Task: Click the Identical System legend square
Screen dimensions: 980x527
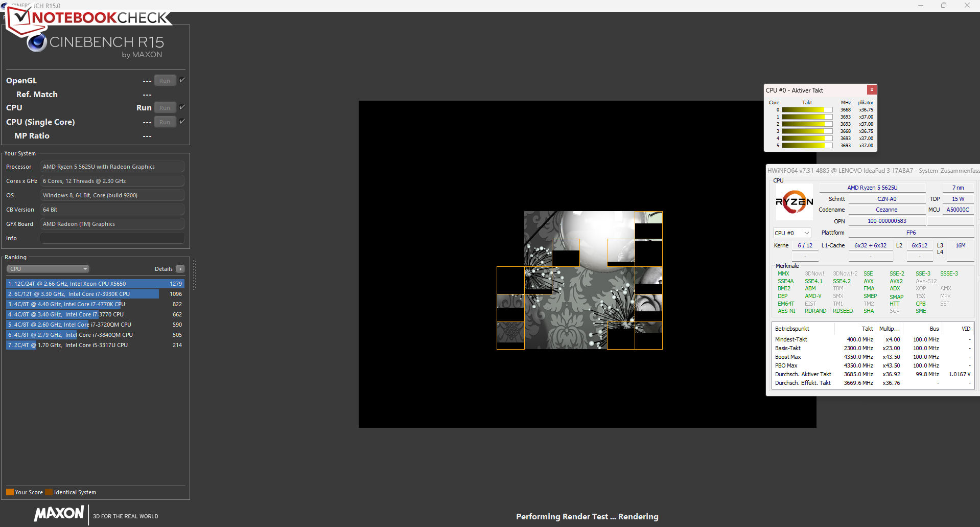Action: click(x=49, y=492)
